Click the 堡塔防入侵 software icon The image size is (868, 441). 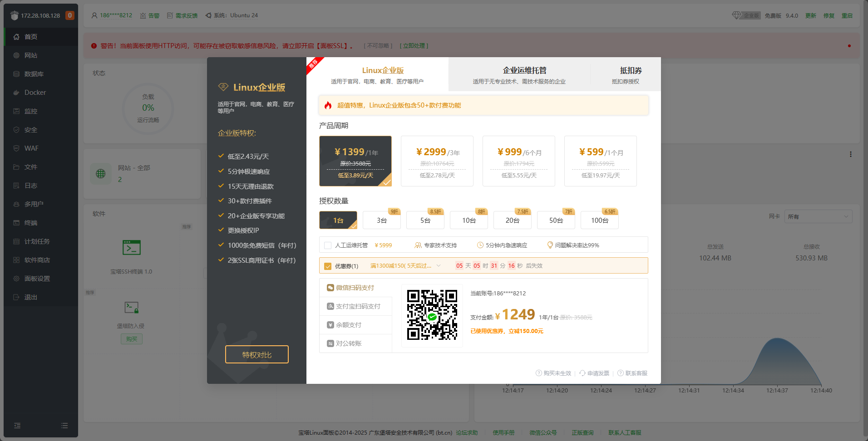[x=132, y=308]
